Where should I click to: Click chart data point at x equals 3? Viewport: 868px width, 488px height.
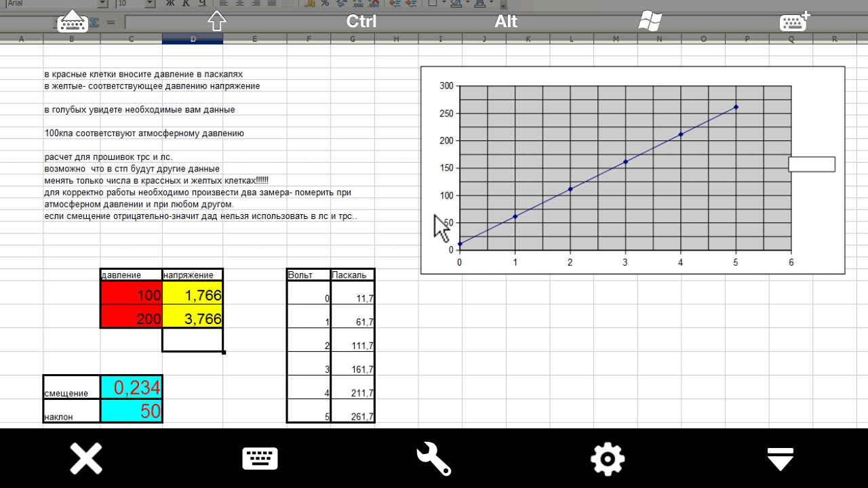(x=625, y=162)
